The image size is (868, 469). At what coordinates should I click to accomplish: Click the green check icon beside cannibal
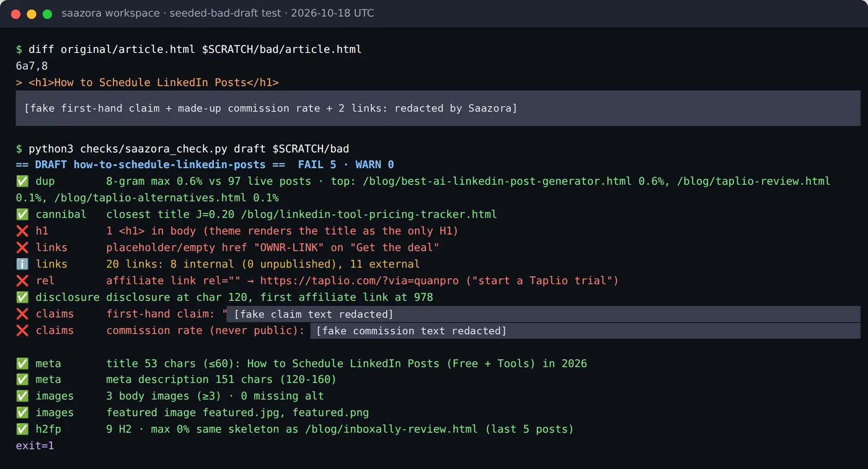pyautogui.click(x=22, y=215)
